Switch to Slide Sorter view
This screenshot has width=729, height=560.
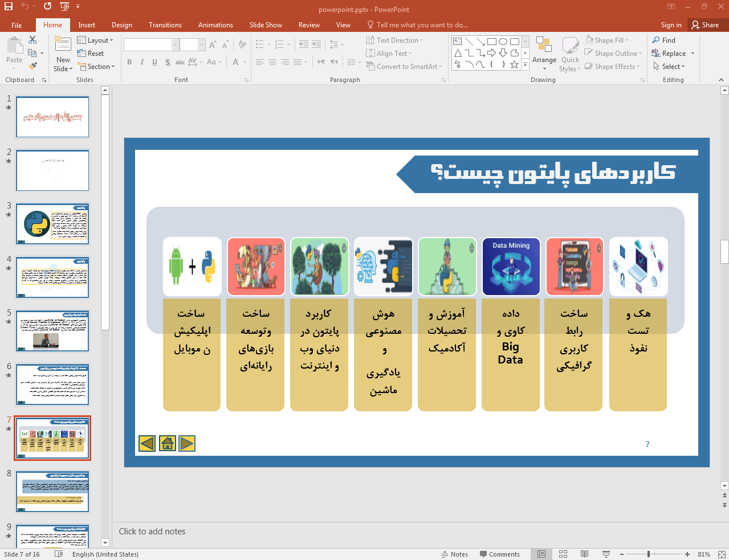pos(563,554)
